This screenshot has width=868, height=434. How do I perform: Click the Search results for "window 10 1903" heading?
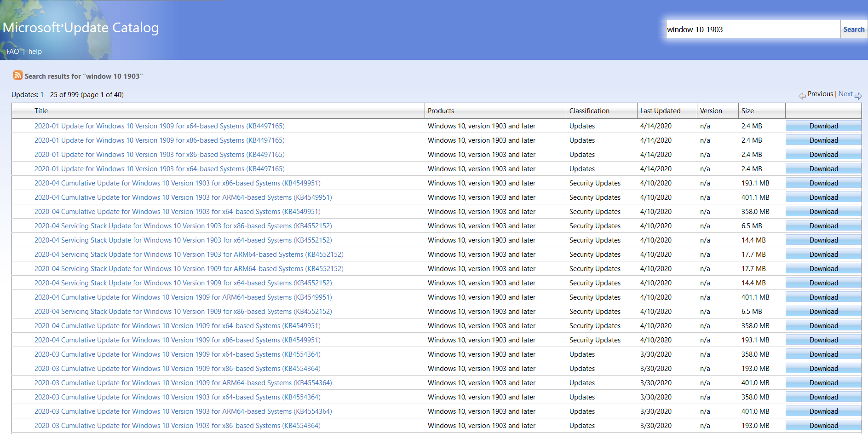(x=84, y=76)
